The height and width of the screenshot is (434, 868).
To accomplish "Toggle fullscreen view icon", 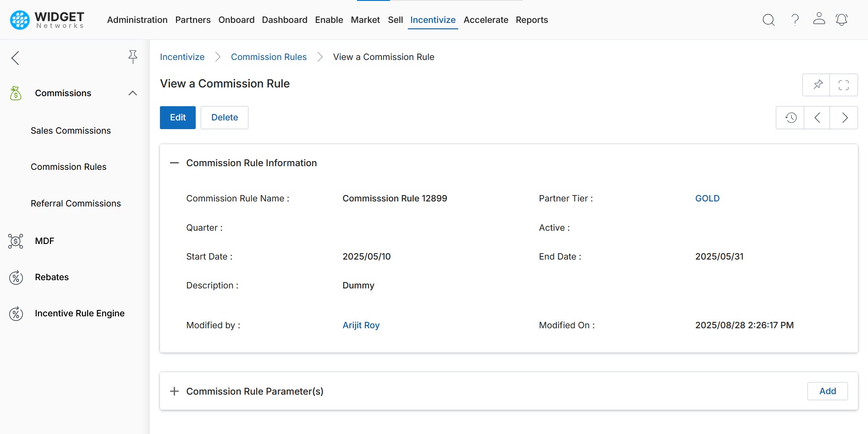I will [844, 85].
